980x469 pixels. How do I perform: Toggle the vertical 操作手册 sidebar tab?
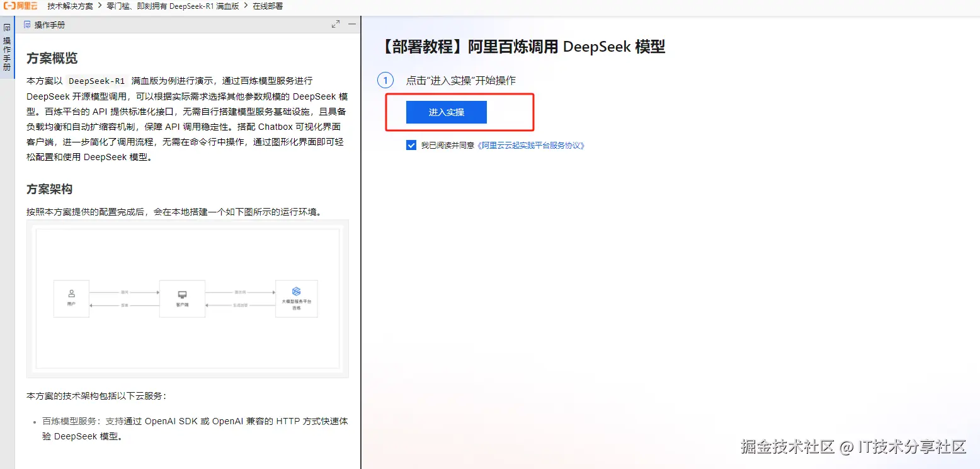7,49
